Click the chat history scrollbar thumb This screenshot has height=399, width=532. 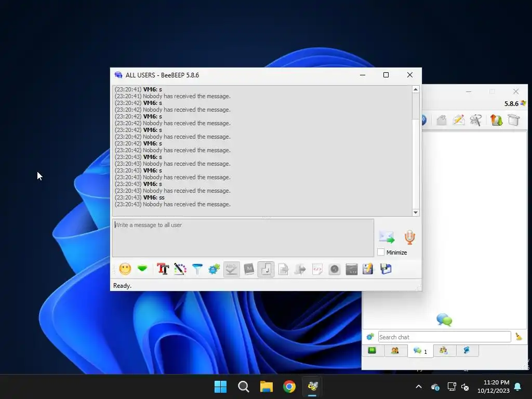416,106
